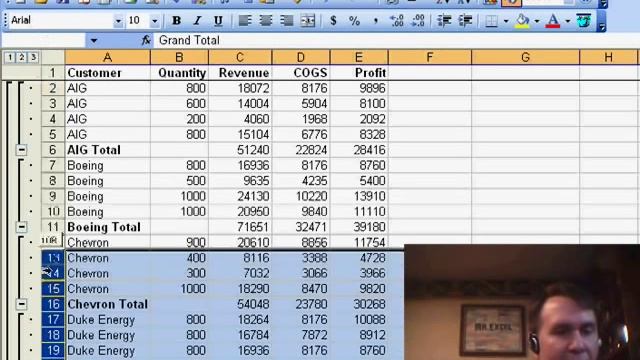
Task: Open the font size dropdown arrow
Action: coord(154,20)
